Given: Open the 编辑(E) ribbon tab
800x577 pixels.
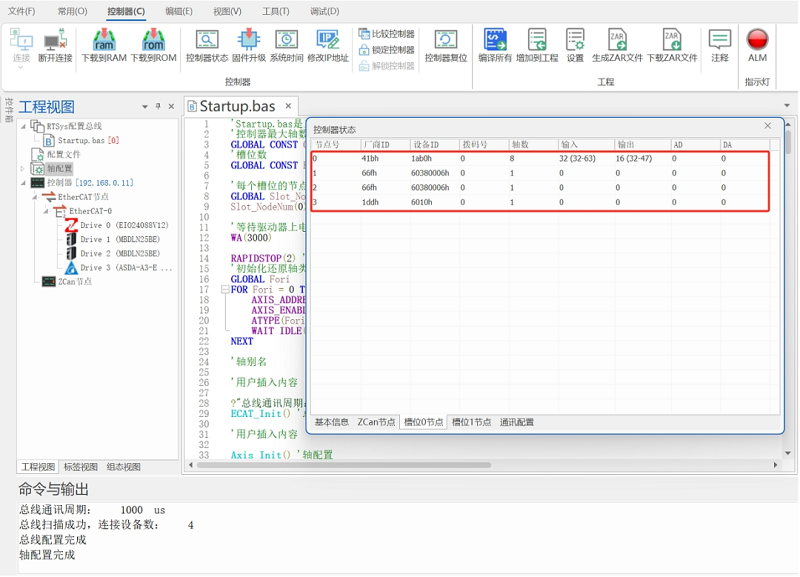Looking at the screenshot, I should 179,11.
